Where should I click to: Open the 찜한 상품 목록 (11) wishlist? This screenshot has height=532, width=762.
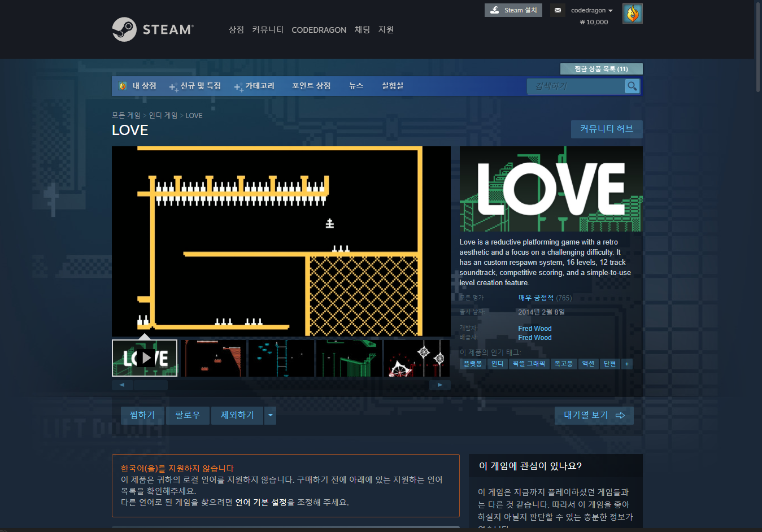click(x=601, y=69)
